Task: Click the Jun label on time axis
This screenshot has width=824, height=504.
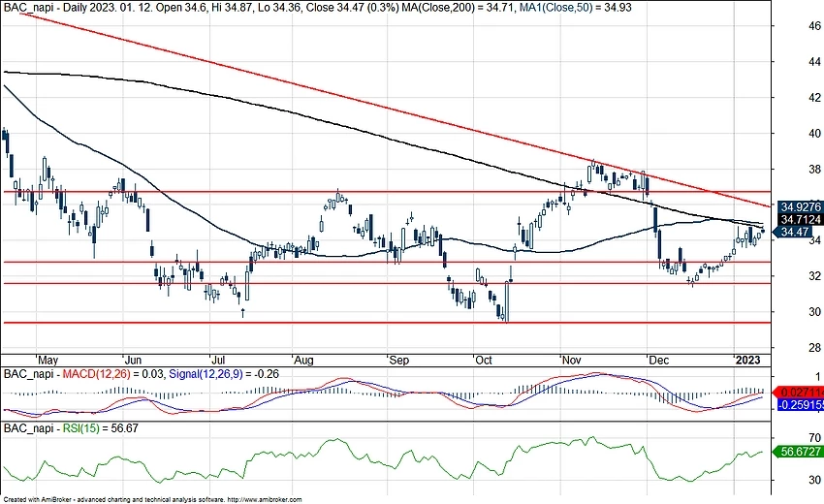Action: (x=134, y=360)
